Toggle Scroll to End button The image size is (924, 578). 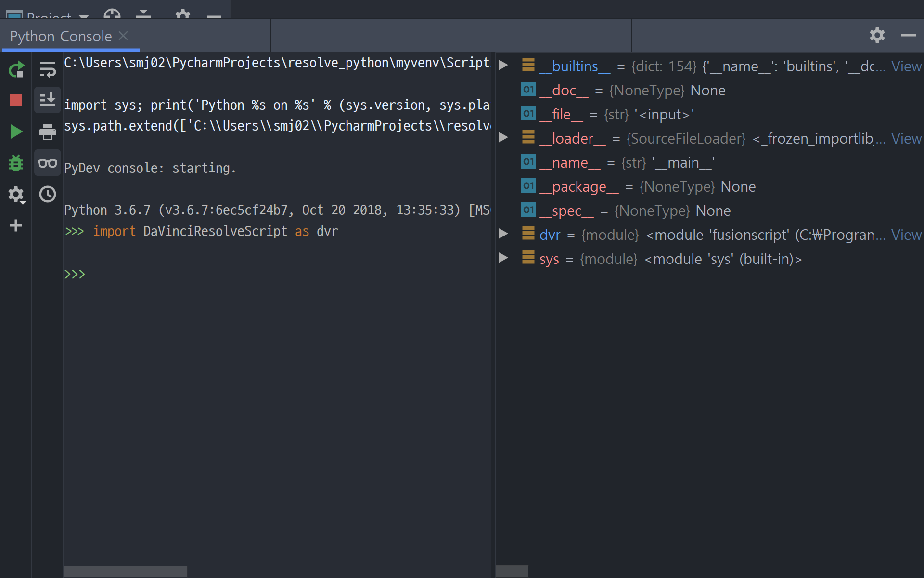click(x=47, y=100)
